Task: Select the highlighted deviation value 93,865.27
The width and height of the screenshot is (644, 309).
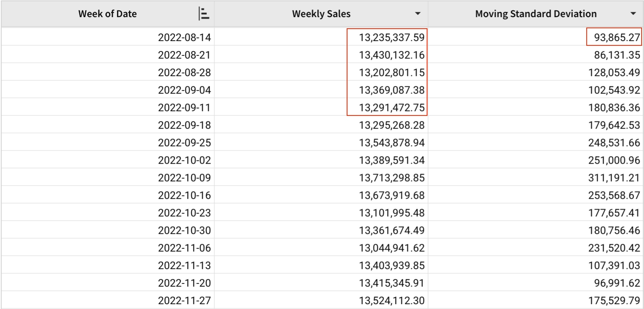Action: click(x=617, y=37)
